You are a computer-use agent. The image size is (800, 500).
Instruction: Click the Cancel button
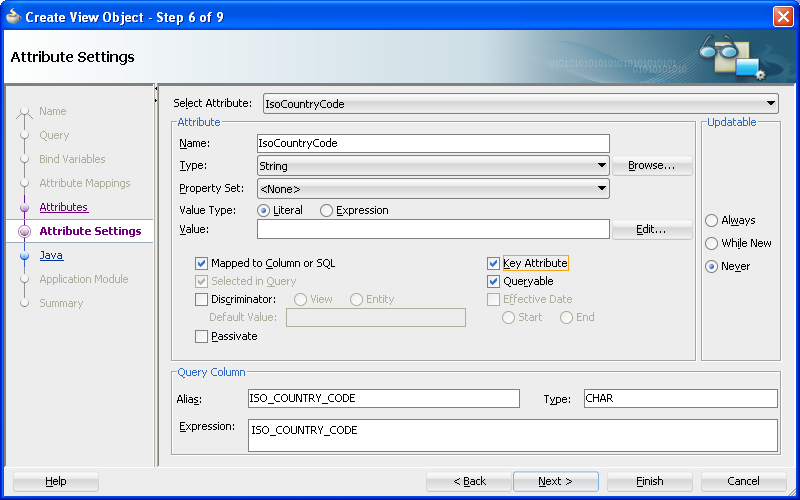point(743,481)
